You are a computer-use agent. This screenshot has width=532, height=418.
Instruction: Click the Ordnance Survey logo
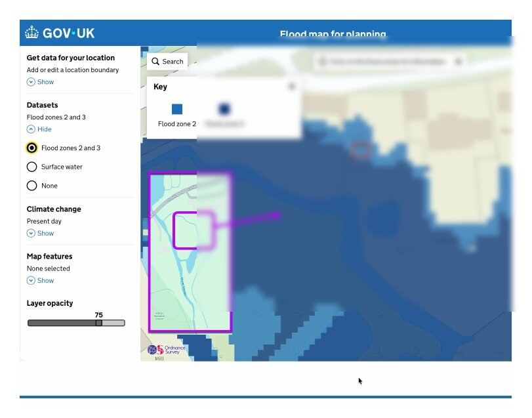pyautogui.click(x=166, y=350)
